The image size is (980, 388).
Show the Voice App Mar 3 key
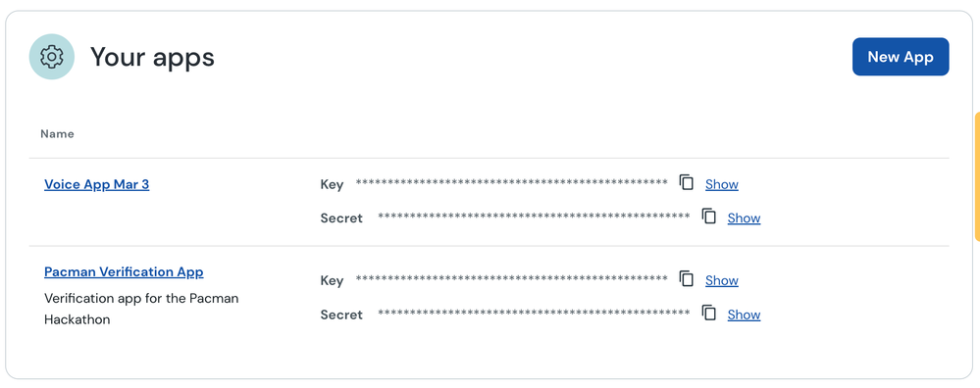[722, 184]
